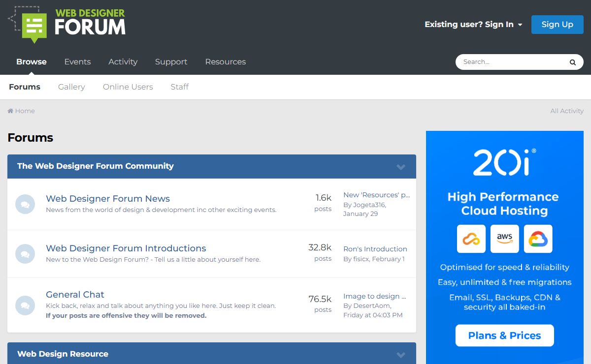The width and height of the screenshot is (591, 364).
Task: Click the Home breadcrumb icon
Action: point(10,111)
